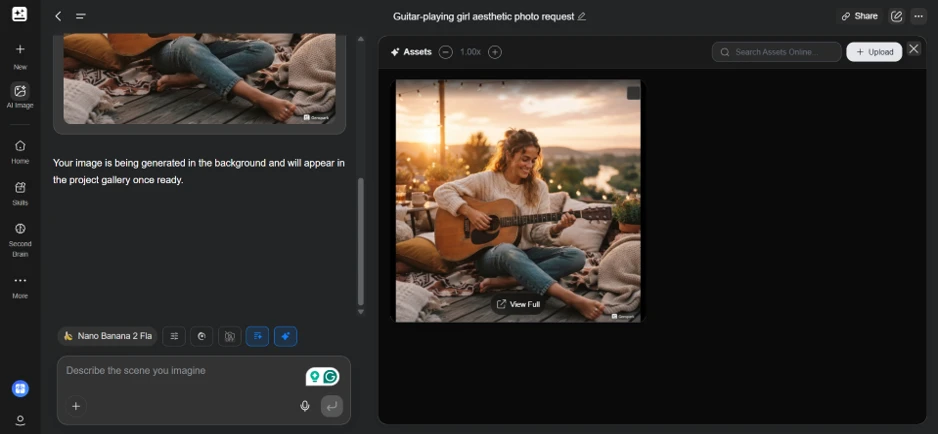Click the plus attachment icon in prompt box
The image size is (938, 434).
click(76, 406)
